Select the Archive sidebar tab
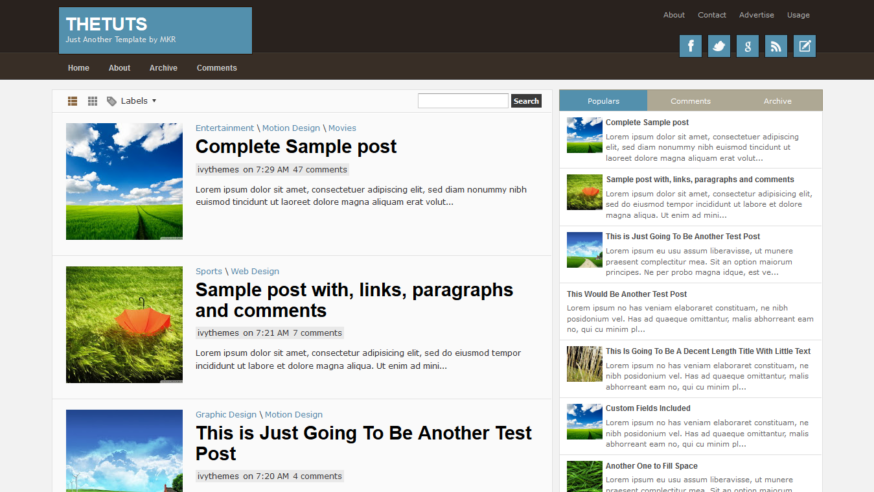The height and width of the screenshot is (492, 874). pos(778,101)
